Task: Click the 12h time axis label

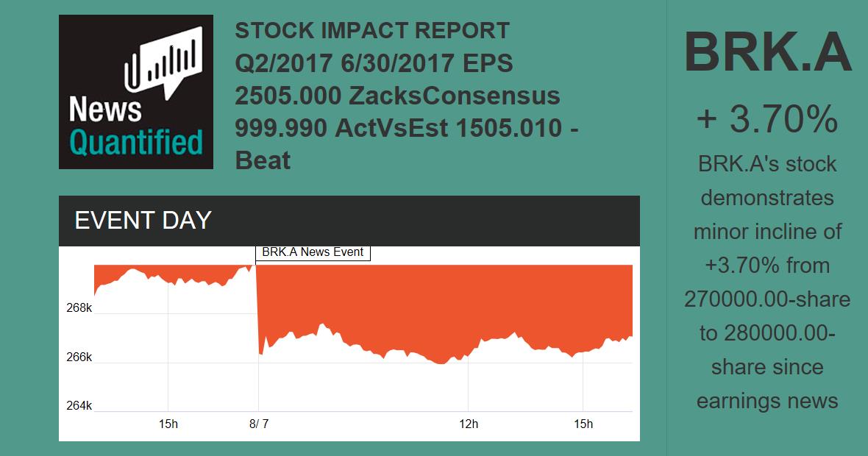Action: click(469, 424)
